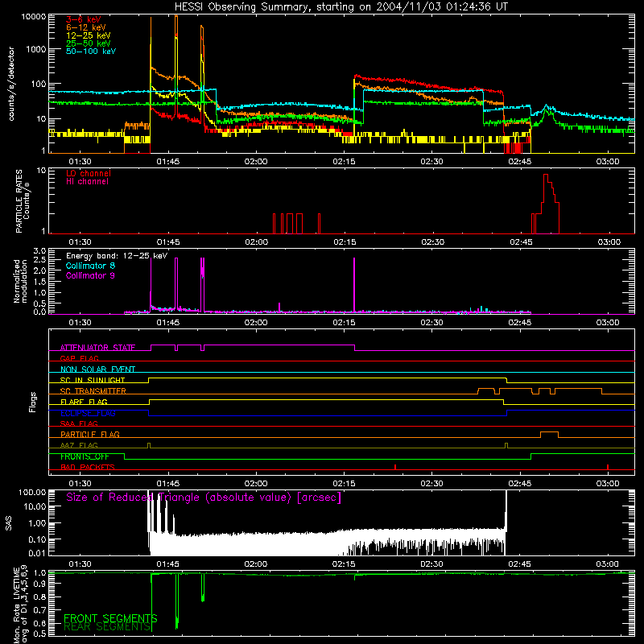Select the 6-12 keV legend label
The width and height of the screenshot is (644, 644).
point(85,27)
